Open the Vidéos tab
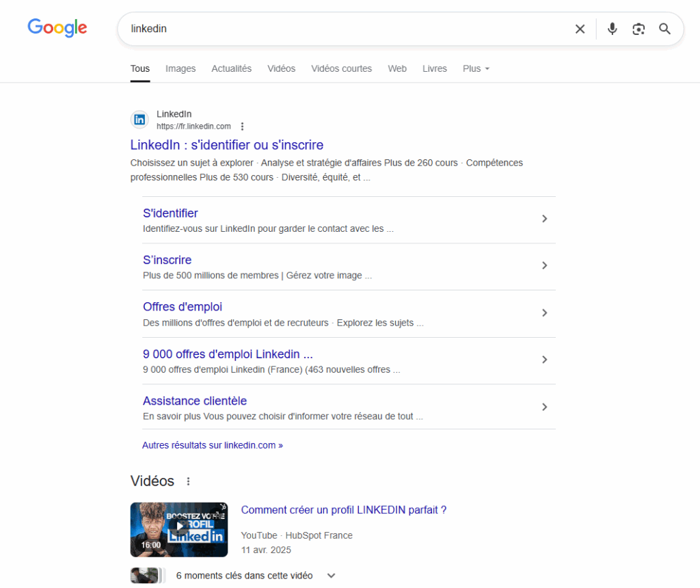The image size is (700, 588). click(281, 69)
